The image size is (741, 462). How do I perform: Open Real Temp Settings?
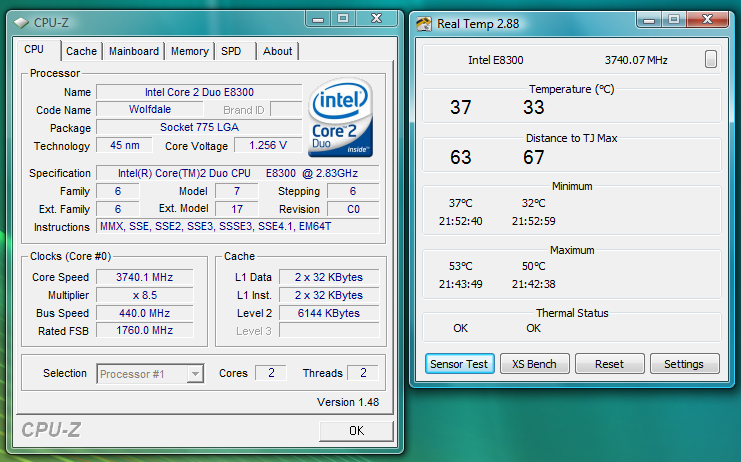point(684,364)
